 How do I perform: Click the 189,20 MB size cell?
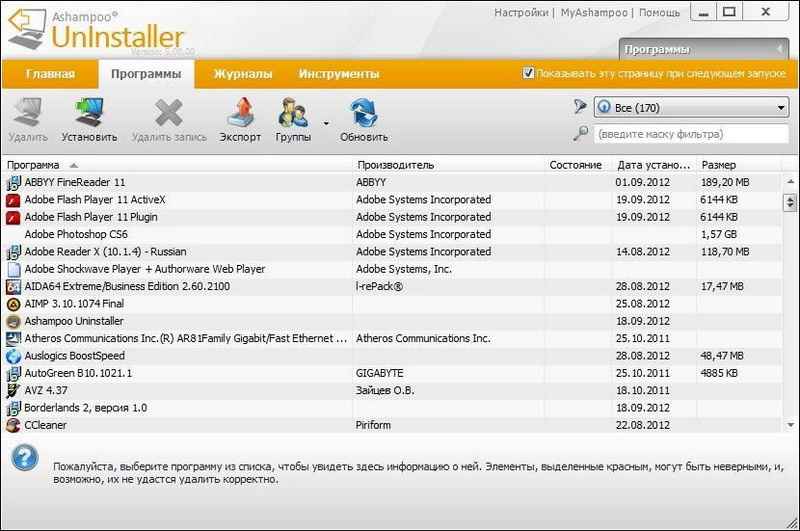pos(724,182)
